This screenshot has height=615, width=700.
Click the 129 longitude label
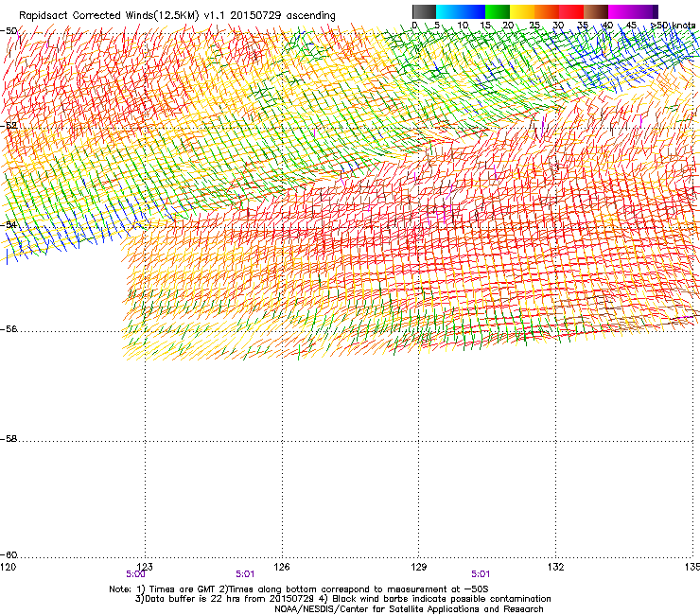point(419,567)
